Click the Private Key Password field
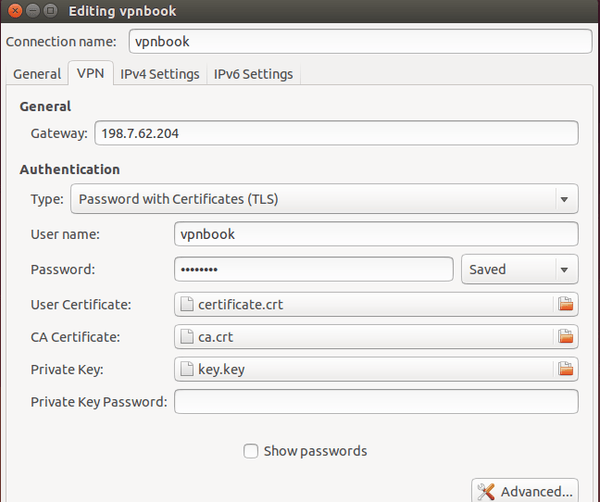This screenshot has width=600, height=502. 376,401
